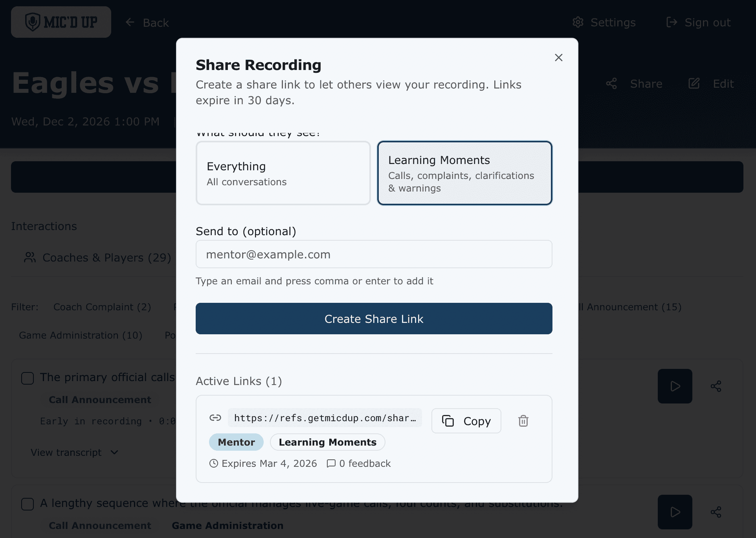Play the first interaction recording
The width and height of the screenshot is (756, 538).
click(675, 386)
